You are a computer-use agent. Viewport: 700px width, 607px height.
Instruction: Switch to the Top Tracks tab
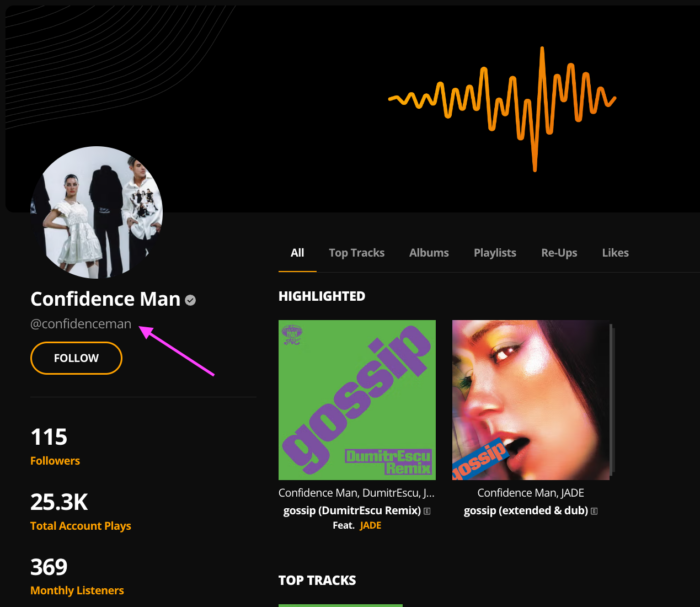tap(357, 253)
